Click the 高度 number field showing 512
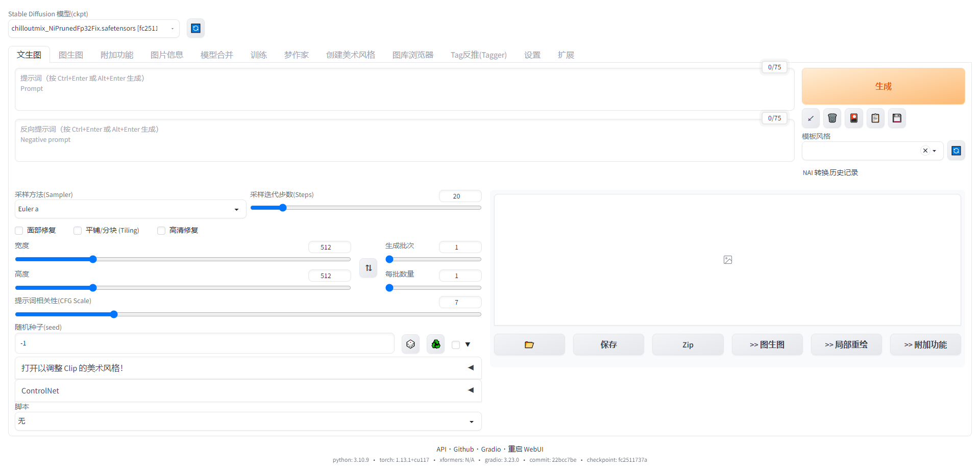 tap(329, 276)
